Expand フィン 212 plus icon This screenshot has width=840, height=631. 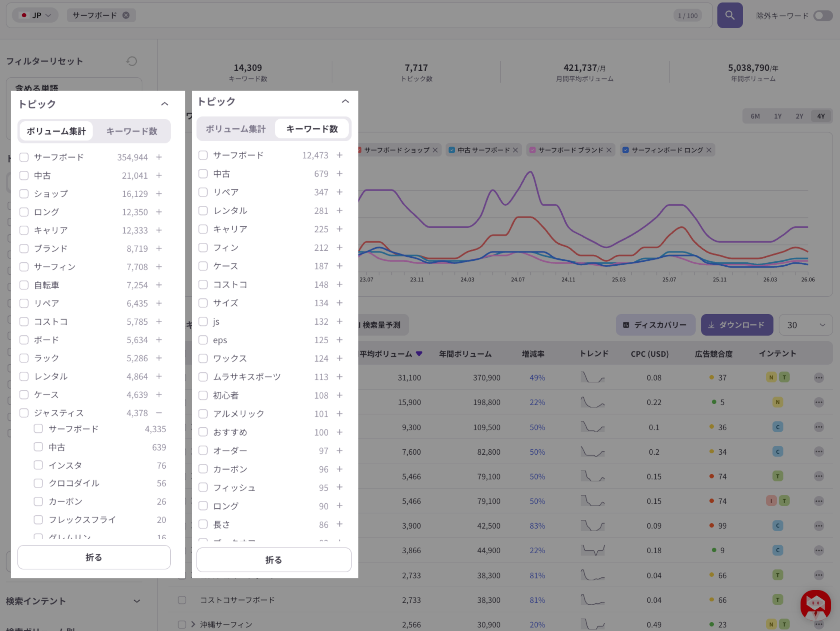click(x=340, y=248)
